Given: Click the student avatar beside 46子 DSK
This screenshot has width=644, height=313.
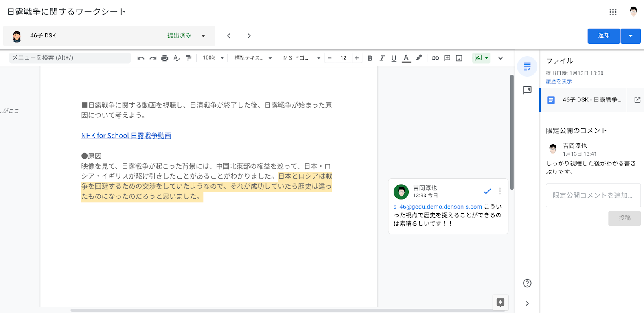Looking at the screenshot, I should (x=17, y=36).
